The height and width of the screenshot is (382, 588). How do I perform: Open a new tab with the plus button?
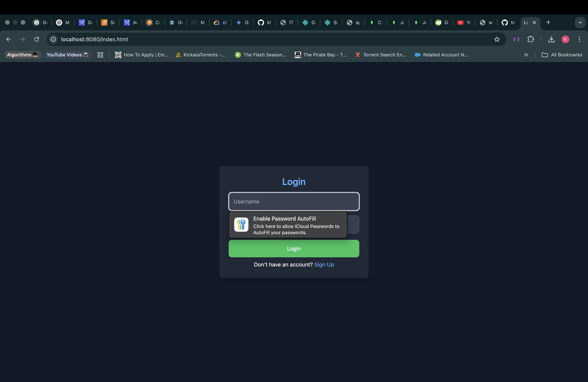[548, 23]
